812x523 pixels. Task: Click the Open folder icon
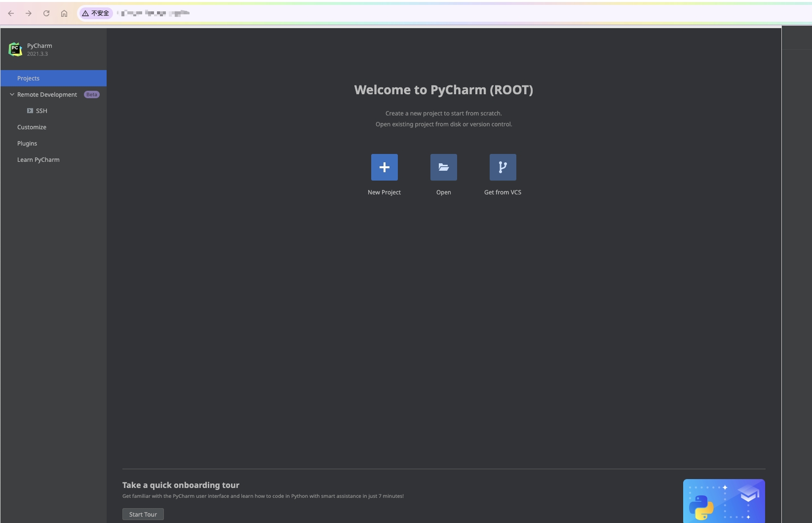tap(443, 167)
